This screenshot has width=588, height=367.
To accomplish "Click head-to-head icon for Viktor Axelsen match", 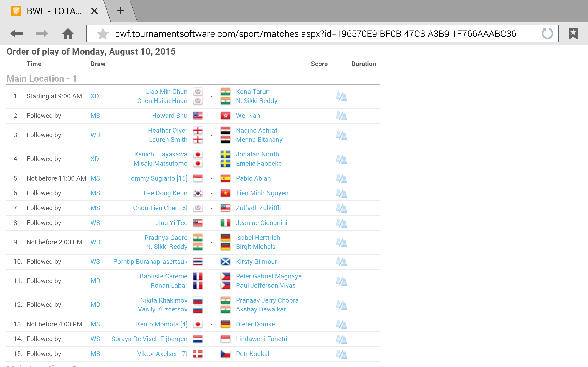I will pos(341,354).
